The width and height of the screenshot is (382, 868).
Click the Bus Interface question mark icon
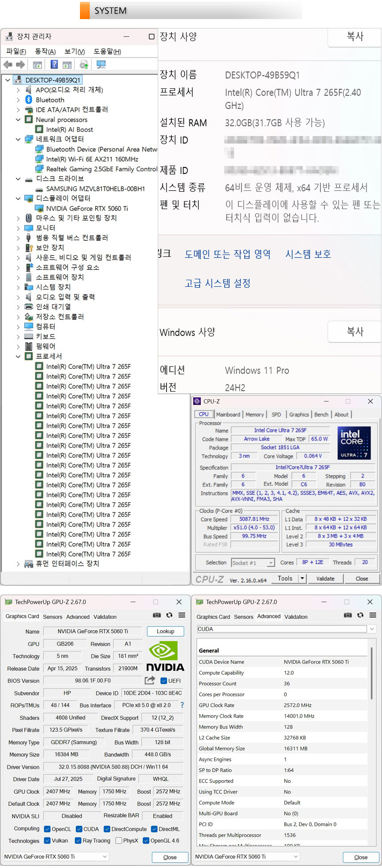point(182,705)
